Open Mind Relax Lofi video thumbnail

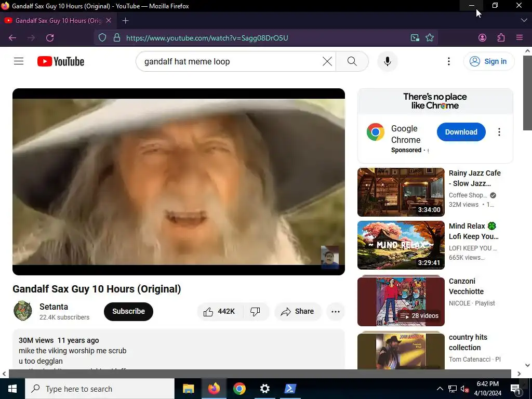(x=401, y=245)
